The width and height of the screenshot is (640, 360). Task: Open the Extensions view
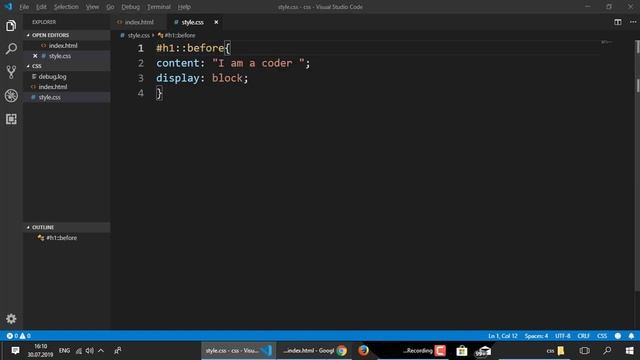(11, 119)
